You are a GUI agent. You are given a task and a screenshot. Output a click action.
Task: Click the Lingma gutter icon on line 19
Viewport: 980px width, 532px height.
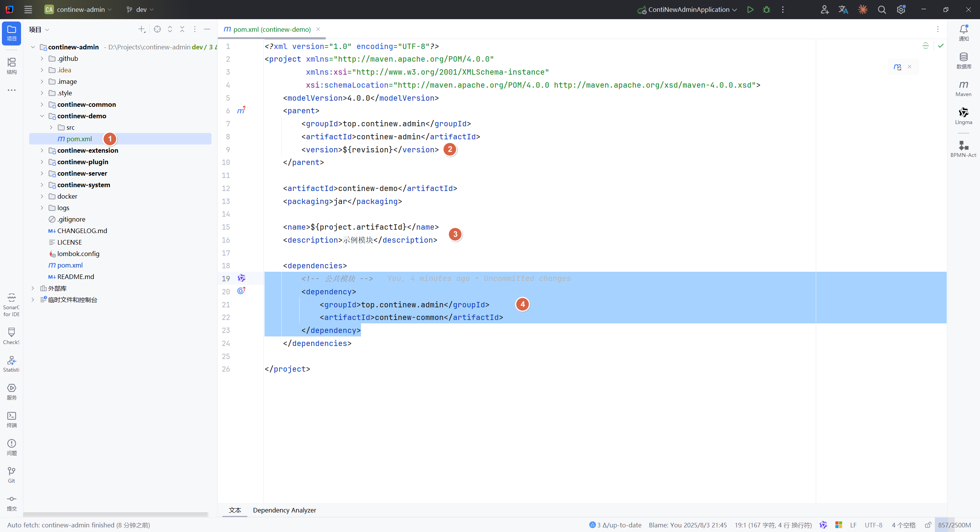point(242,278)
